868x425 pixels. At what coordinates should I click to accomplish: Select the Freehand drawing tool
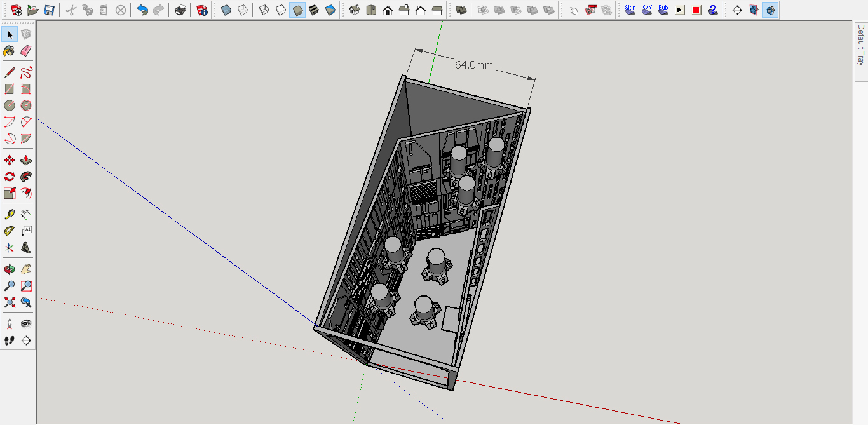tap(26, 72)
